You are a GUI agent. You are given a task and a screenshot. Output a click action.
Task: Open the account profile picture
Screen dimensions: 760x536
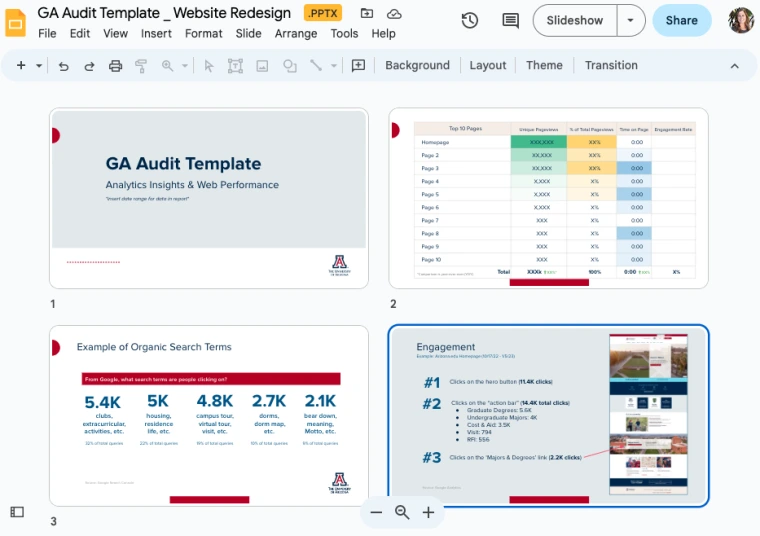741,20
